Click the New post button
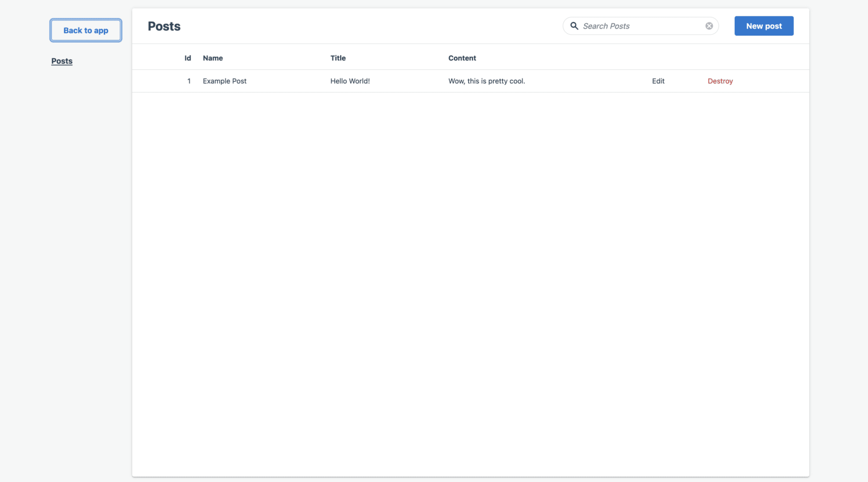Image resolution: width=868 pixels, height=482 pixels. [764, 26]
